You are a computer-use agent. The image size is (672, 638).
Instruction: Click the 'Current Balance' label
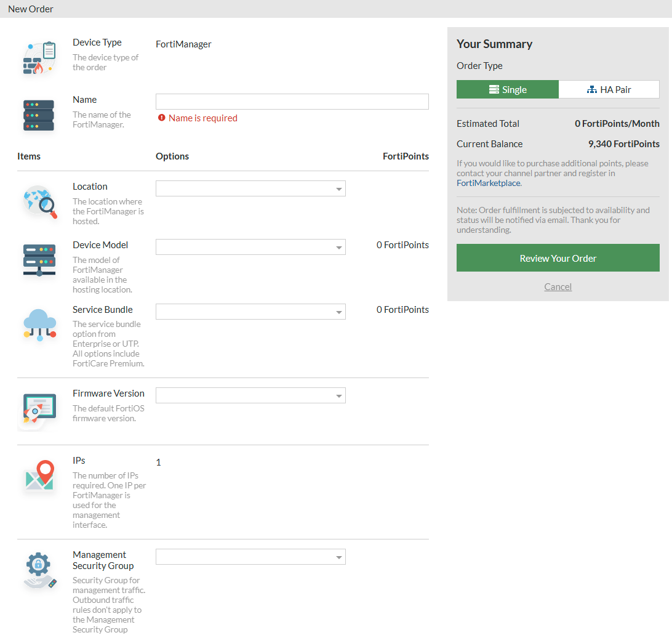click(489, 144)
